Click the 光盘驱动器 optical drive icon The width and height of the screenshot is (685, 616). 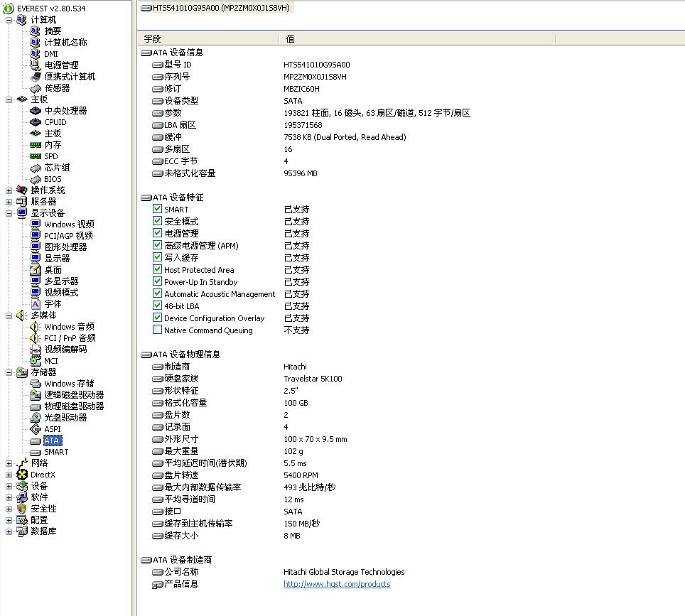36,418
